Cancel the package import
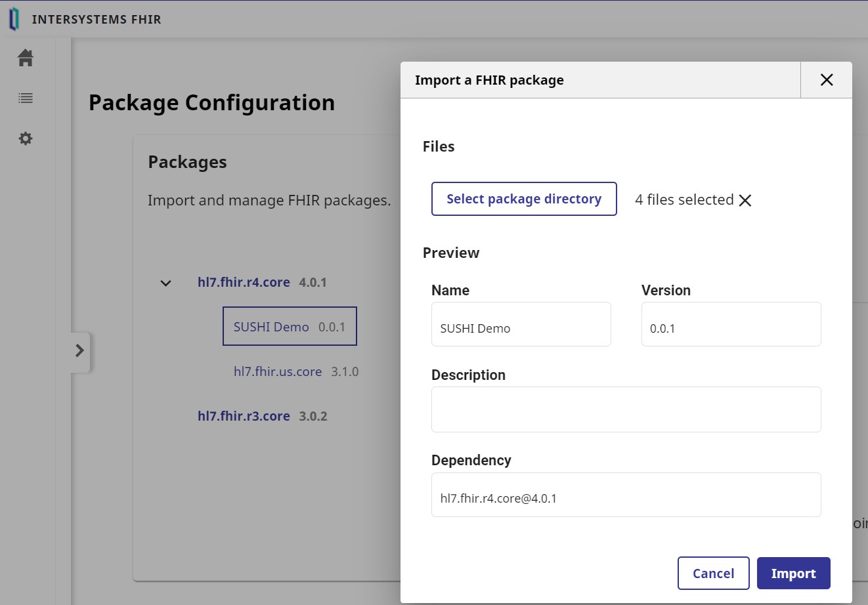 [x=713, y=574]
